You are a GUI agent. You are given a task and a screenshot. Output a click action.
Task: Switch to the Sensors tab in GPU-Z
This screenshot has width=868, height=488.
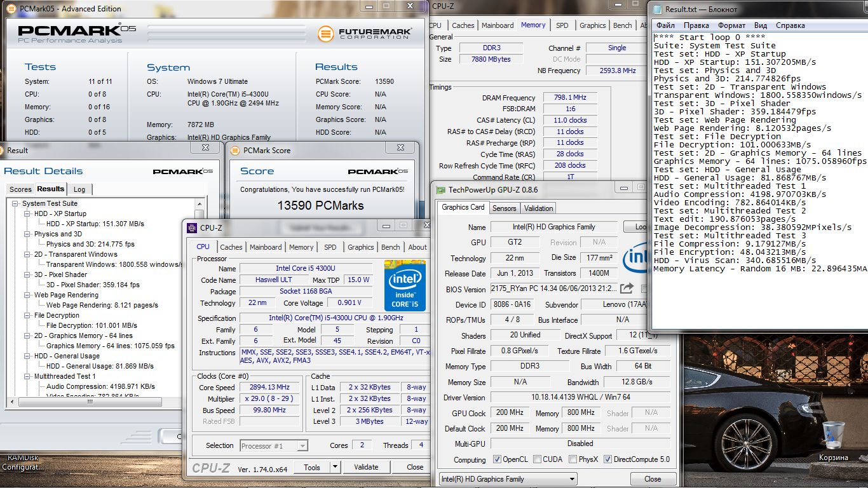[x=505, y=208]
